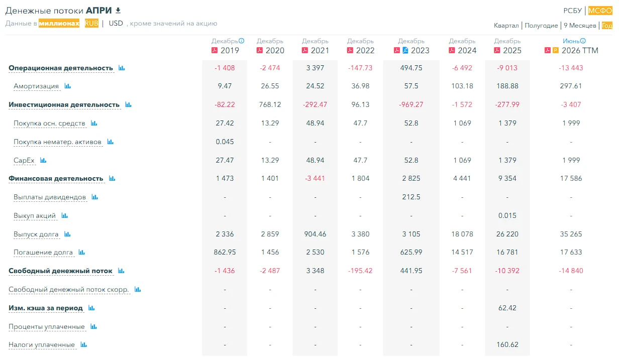Open chart icon next to Операционная деятельность
Image resolution: width=619 pixels, height=364 pixels.
(x=122, y=68)
